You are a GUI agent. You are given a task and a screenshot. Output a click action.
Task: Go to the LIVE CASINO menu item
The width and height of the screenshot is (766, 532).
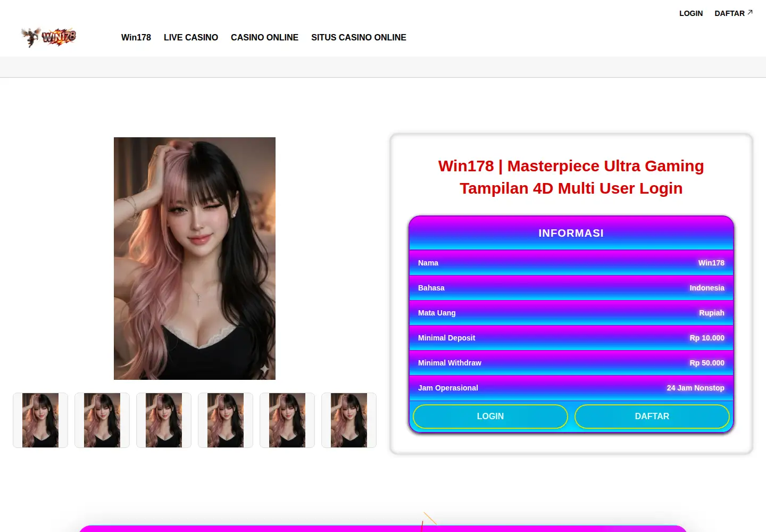tap(191, 37)
